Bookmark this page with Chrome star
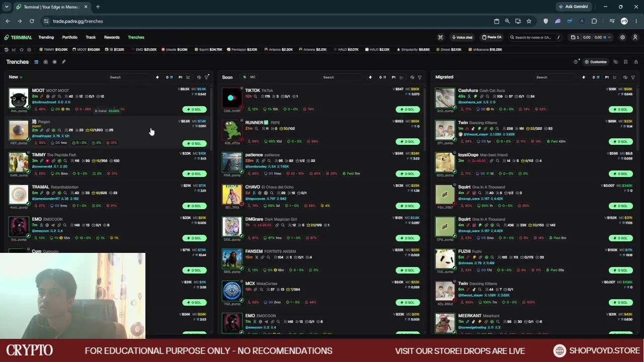644x362 pixels. pos(529,21)
